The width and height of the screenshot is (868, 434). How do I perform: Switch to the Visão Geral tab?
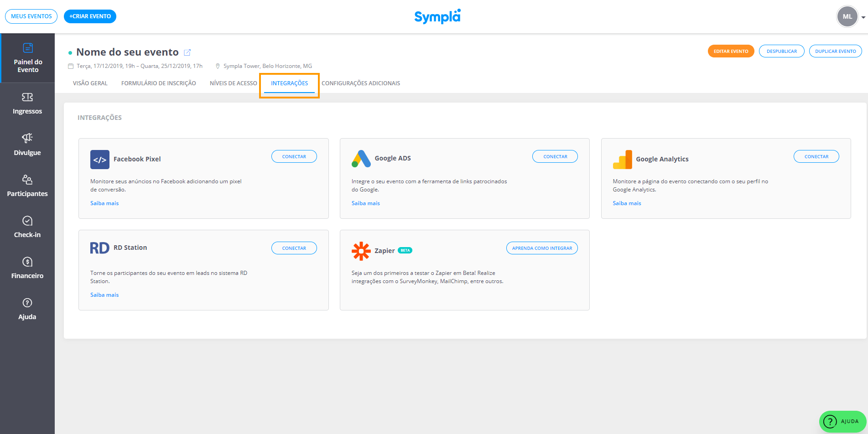pos(90,83)
